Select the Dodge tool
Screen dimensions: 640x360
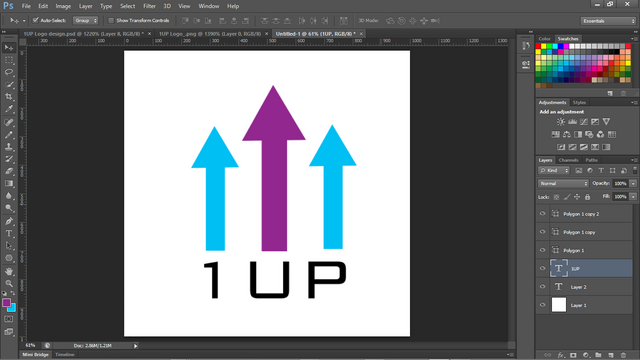coord(9,209)
